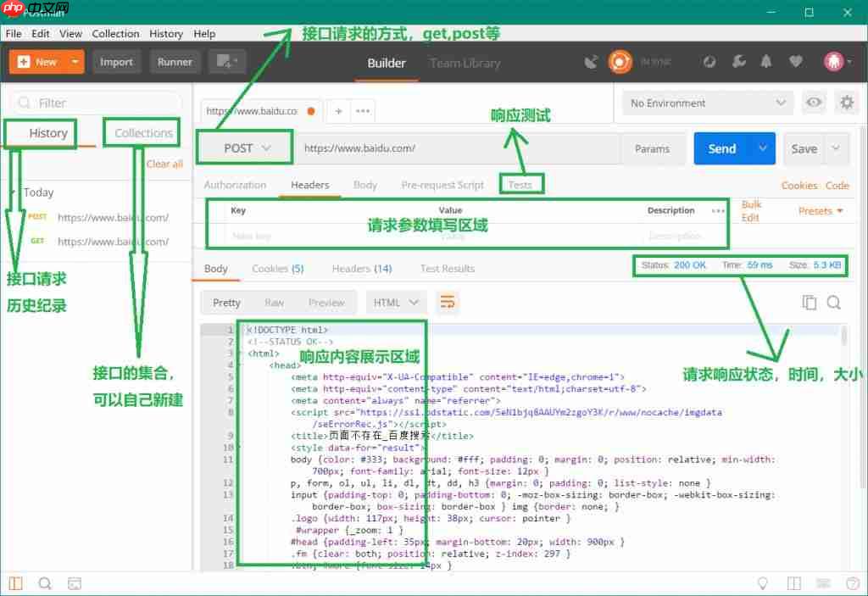Open notifications bell icon
This screenshot has width=868, height=596.
click(x=766, y=62)
